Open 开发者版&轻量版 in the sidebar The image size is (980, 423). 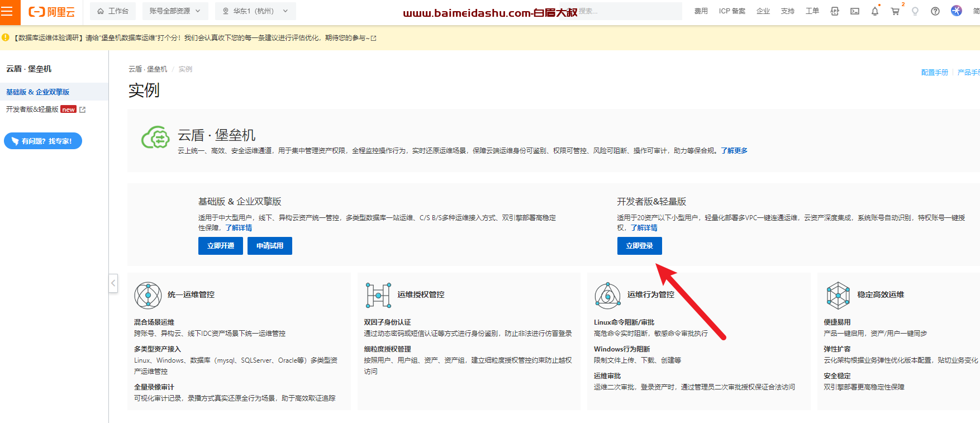tap(32, 110)
